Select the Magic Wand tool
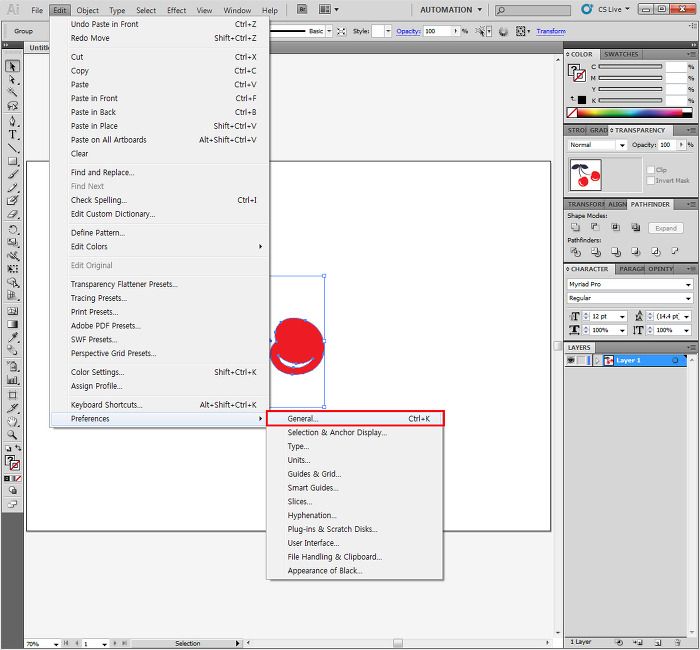The image size is (700, 650). [x=12, y=92]
